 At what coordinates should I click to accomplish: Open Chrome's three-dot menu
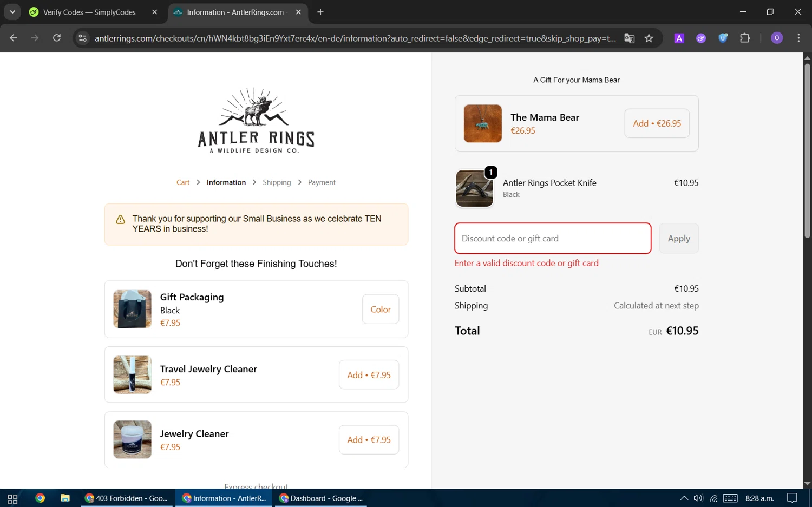tap(798, 38)
